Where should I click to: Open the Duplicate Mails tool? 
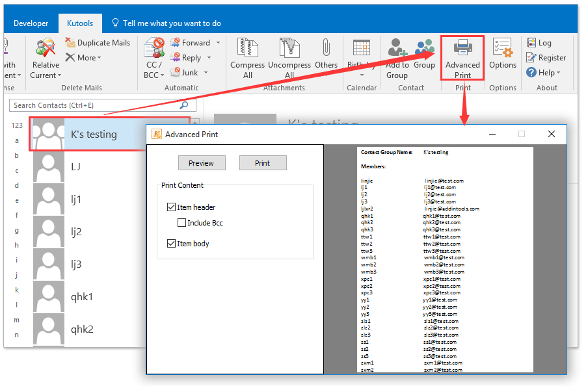click(x=98, y=42)
